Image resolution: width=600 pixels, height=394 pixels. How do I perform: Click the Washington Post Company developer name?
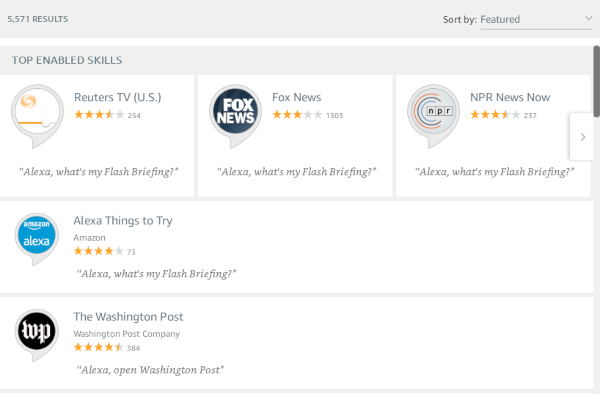click(x=126, y=334)
